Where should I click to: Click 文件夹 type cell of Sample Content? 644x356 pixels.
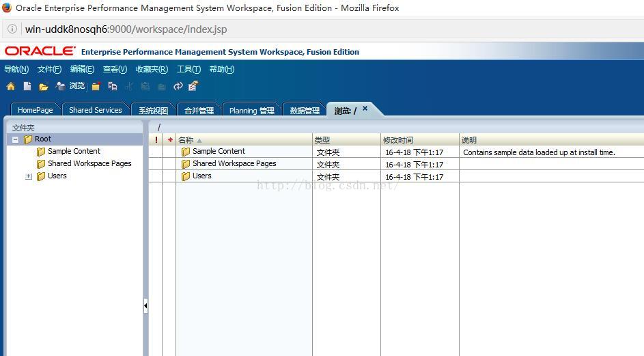(328, 152)
